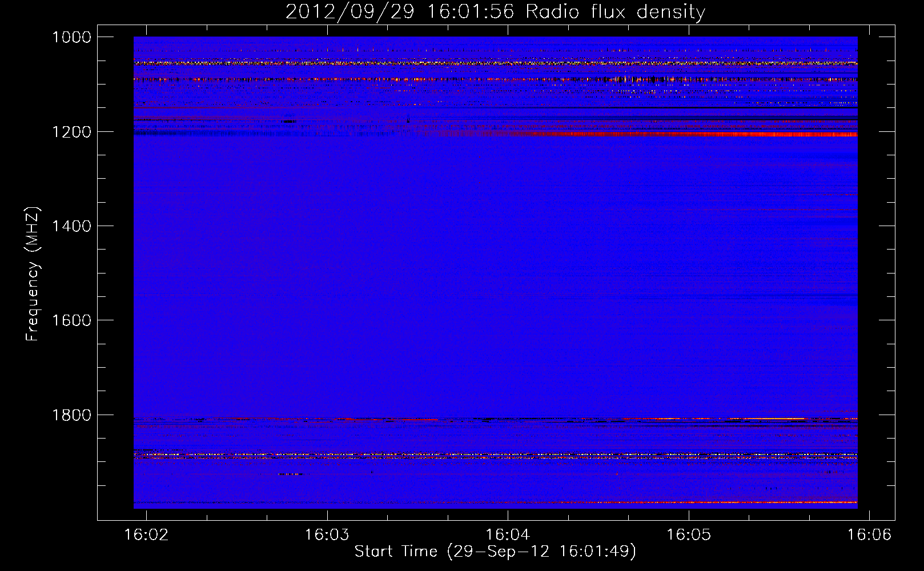The width and height of the screenshot is (924, 571).
Task: Select the 1600 frequency tick label
Action: [x=71, y=320]
